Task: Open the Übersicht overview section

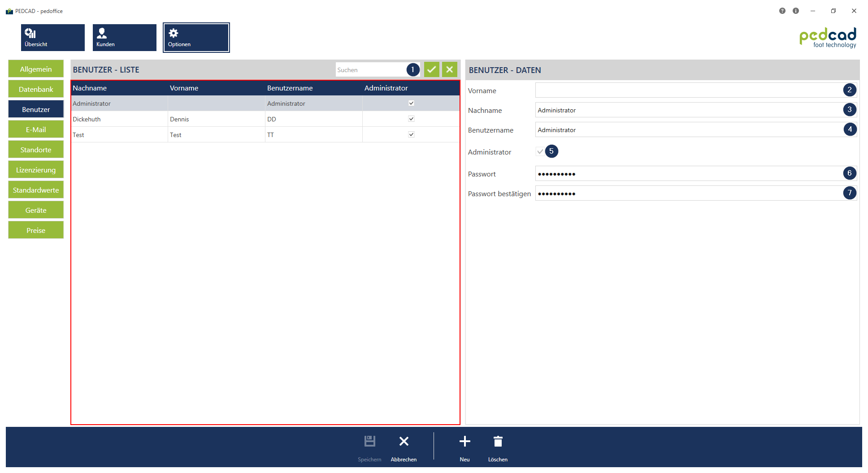Action: click(52, 38)
